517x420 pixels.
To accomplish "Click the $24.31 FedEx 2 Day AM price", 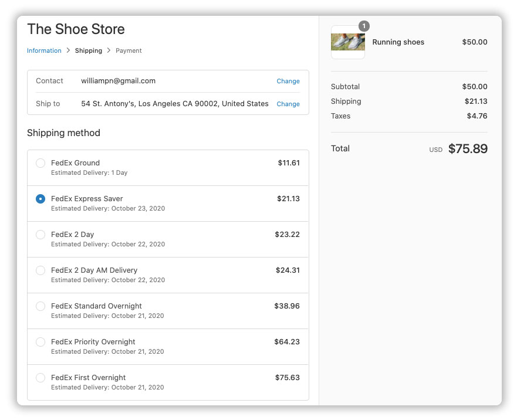I will [x=288, y=270].
